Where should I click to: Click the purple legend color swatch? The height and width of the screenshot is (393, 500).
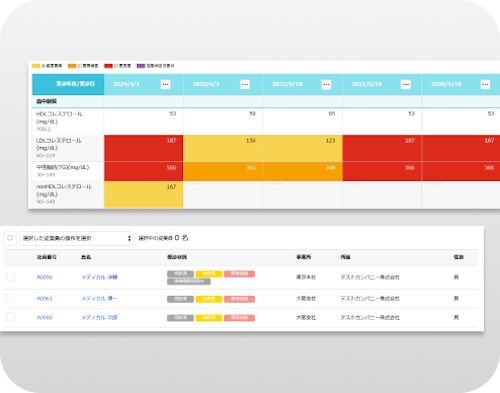[x=141, y=66]
